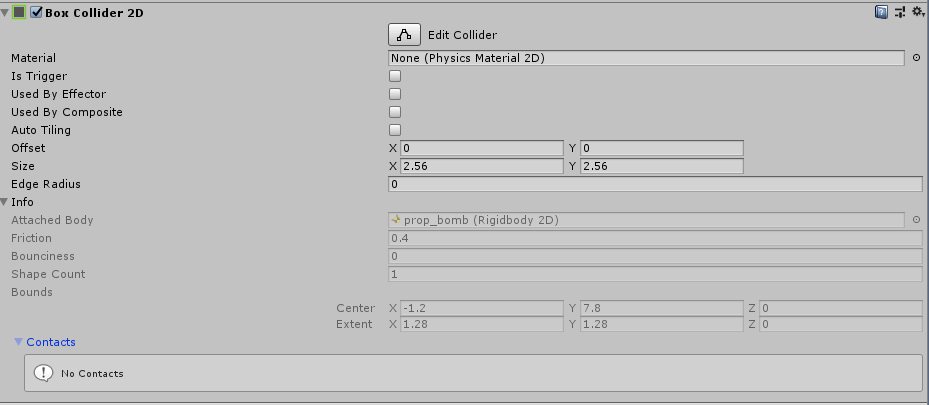Toggle the Used By Composite checkbox
929x405 pixels.
click(x=395, y=112)
